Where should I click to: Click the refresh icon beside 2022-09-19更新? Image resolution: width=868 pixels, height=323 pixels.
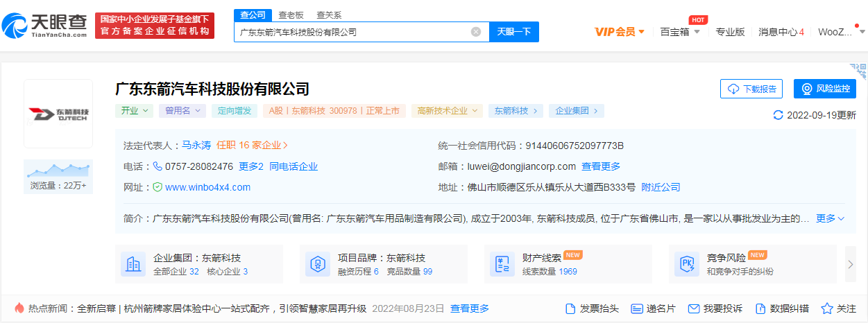point(778,115)
